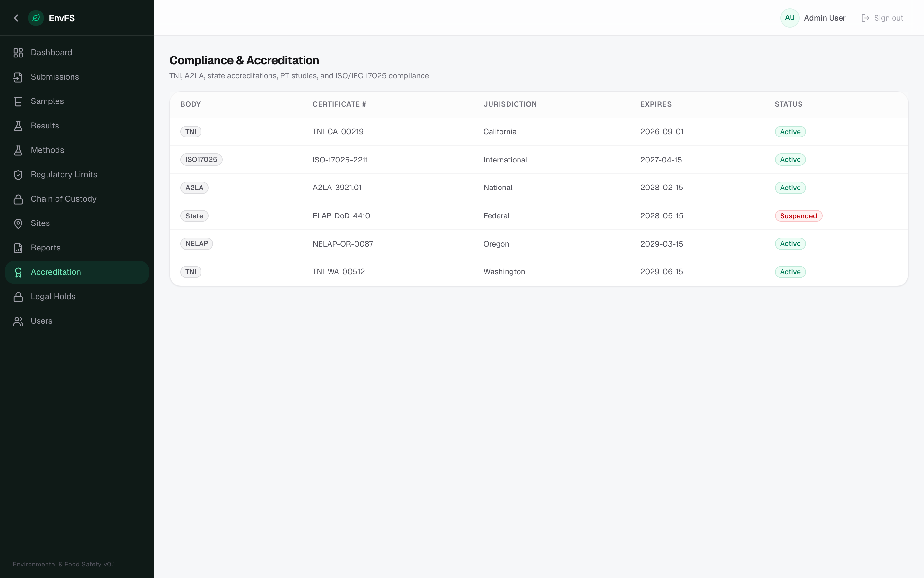Select the Accreditation menu item
924x578 pixels.
pos(77,273)
